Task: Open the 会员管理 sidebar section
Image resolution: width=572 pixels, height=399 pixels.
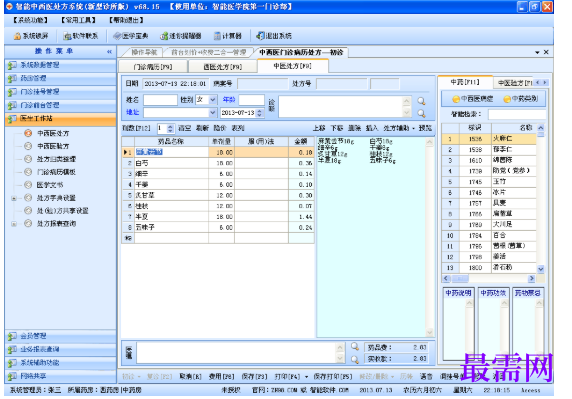Action: click(61, 336)
